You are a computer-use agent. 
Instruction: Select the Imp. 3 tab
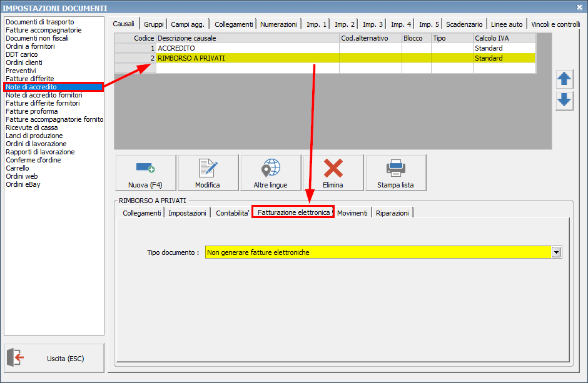coord(373,24)
